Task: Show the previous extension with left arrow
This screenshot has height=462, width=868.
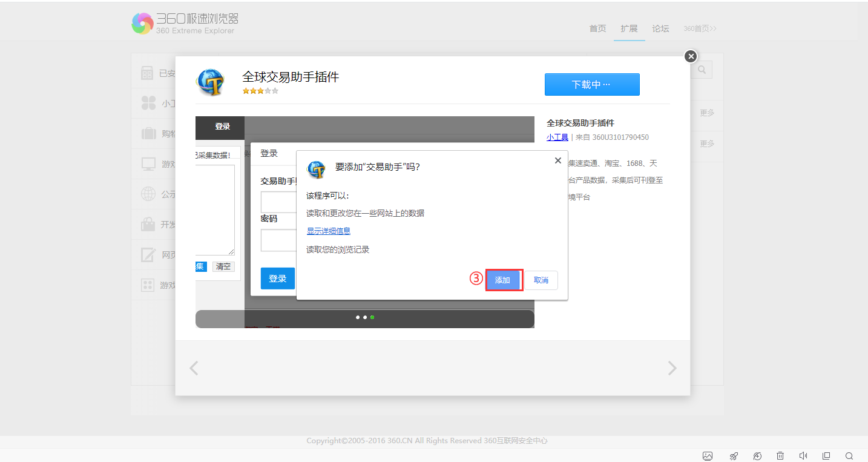Action: click(x=194, y=368)
